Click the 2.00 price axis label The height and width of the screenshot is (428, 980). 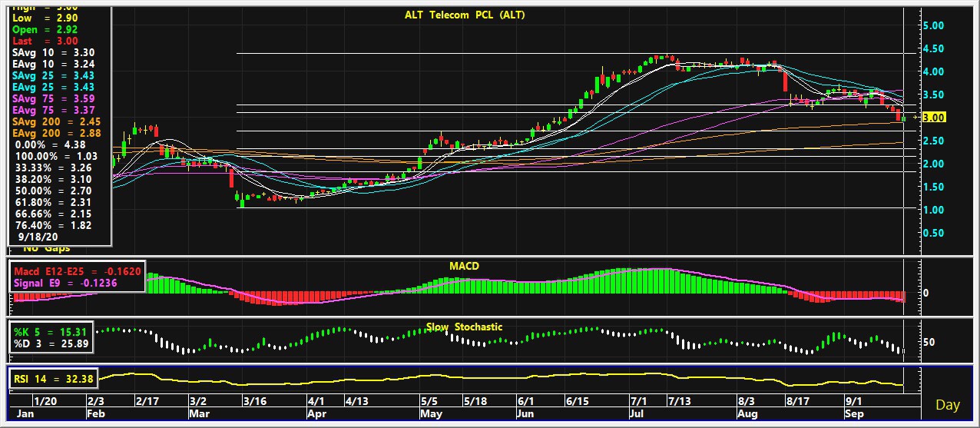point(934,164)
